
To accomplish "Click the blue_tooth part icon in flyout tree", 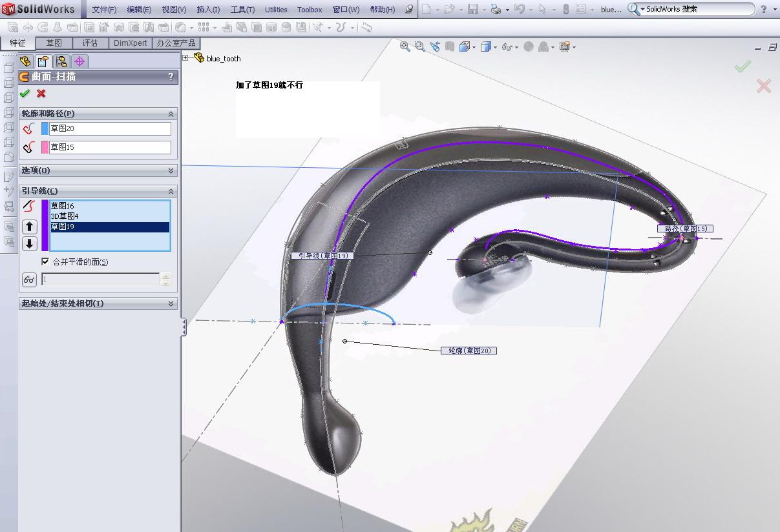I will [198, 58].
